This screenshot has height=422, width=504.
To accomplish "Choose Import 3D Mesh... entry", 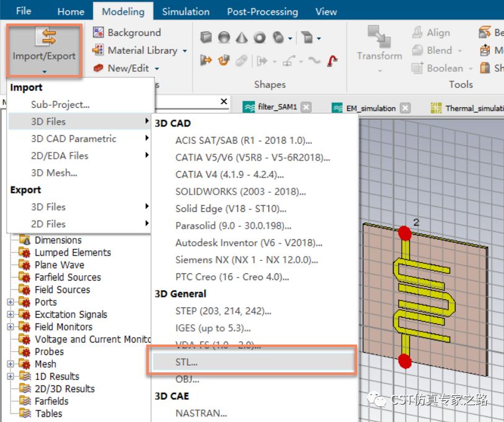I will click(x=79, y=173).
